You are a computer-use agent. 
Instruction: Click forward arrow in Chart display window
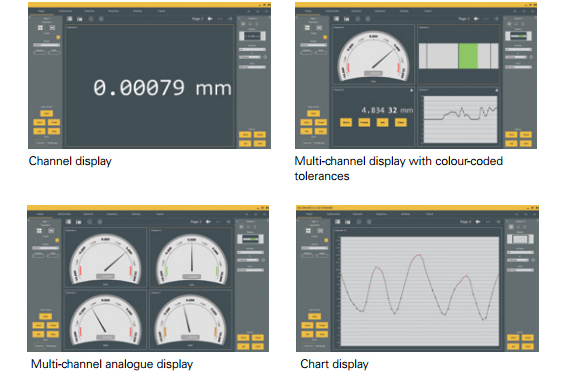498,222
